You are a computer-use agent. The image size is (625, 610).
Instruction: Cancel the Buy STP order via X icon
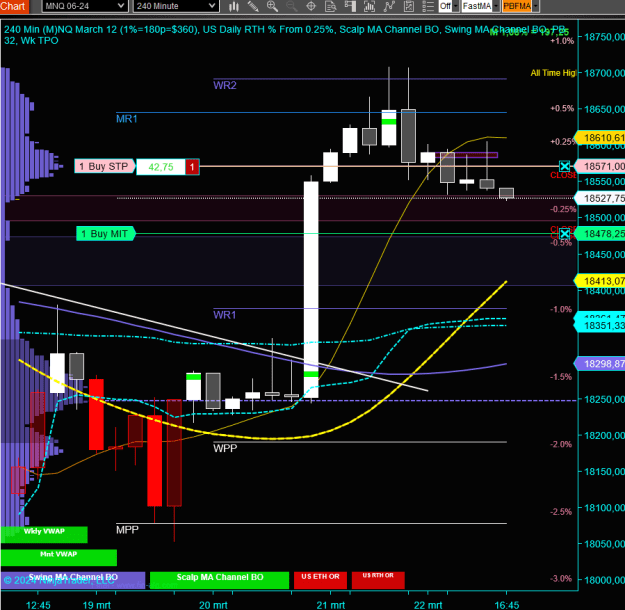(x=564, y=166)
